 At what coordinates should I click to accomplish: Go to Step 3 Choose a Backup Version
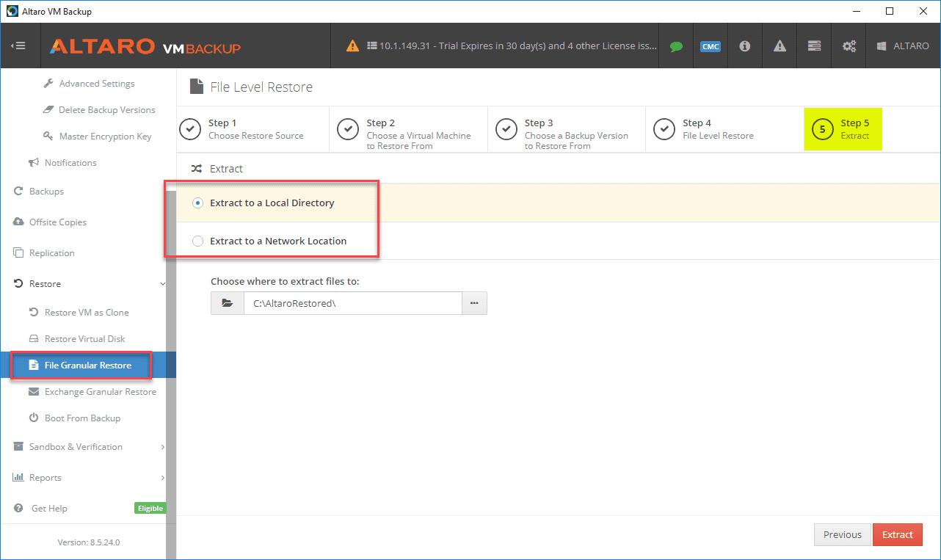pyautogui.click(x=566, y=130)
